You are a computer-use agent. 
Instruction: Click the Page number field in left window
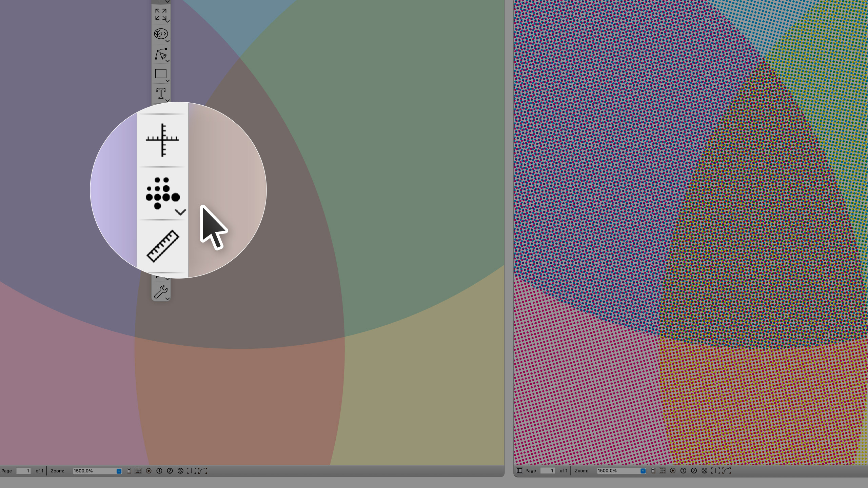23,471
